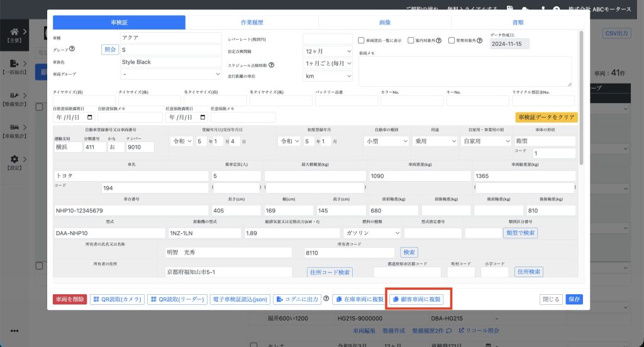This screenshot has height=347, width=644.
Task: Click QR読取(カメラ) camera scan button
Action: (117, 299)
